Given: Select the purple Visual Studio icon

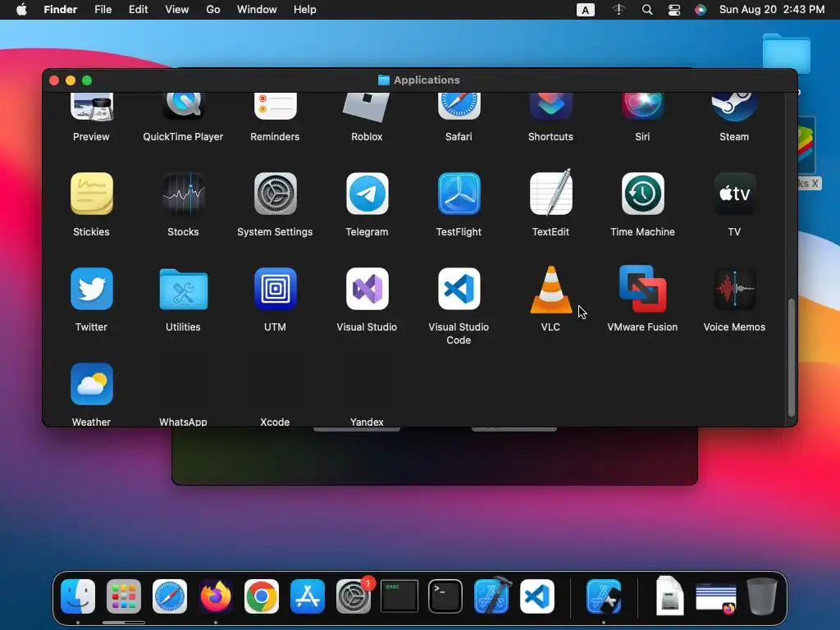Looking at the screenshot, I should pyautogui.click(x=367, y=289).
